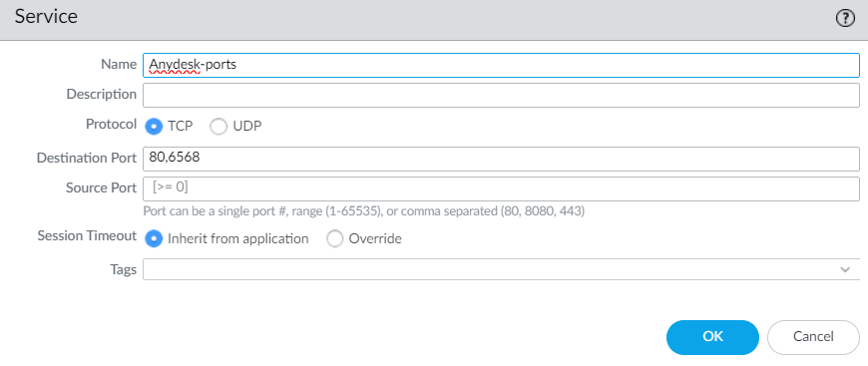Click the Protocol label

click(111, 124)
